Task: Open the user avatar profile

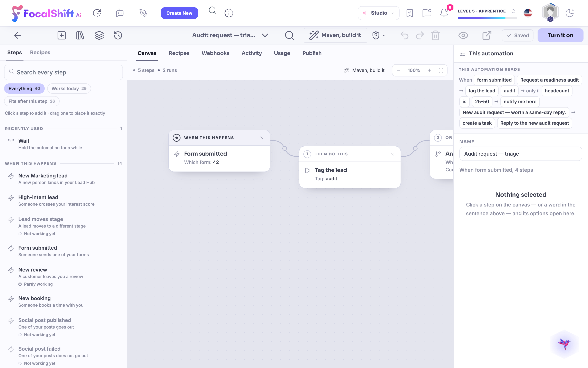Action: (550, 12)
